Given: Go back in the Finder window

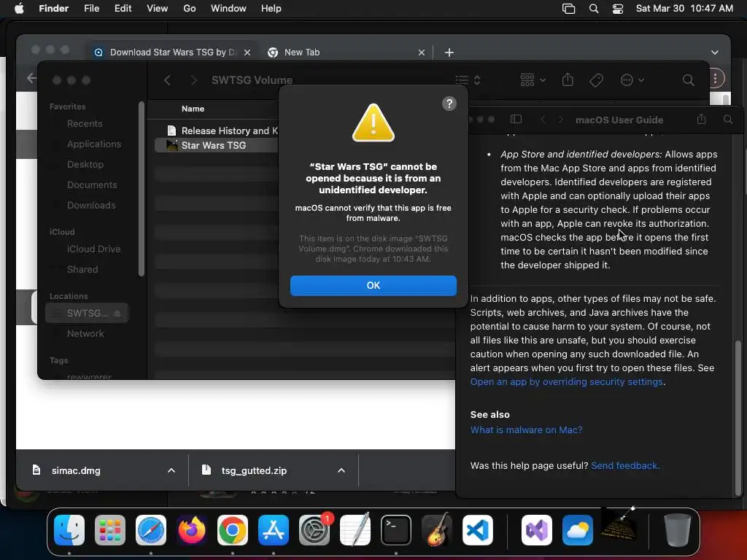Looking at the screenshot, I should click(167, 80).
